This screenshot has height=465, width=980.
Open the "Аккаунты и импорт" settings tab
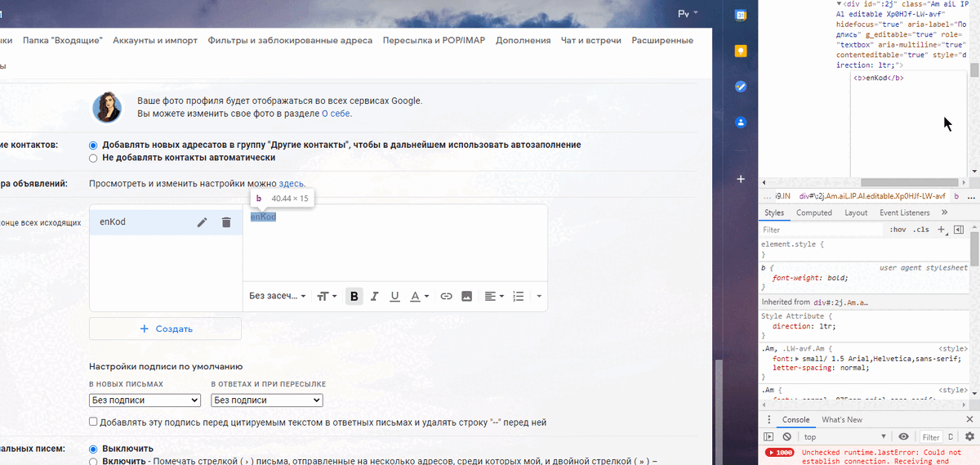click(155, 40)
